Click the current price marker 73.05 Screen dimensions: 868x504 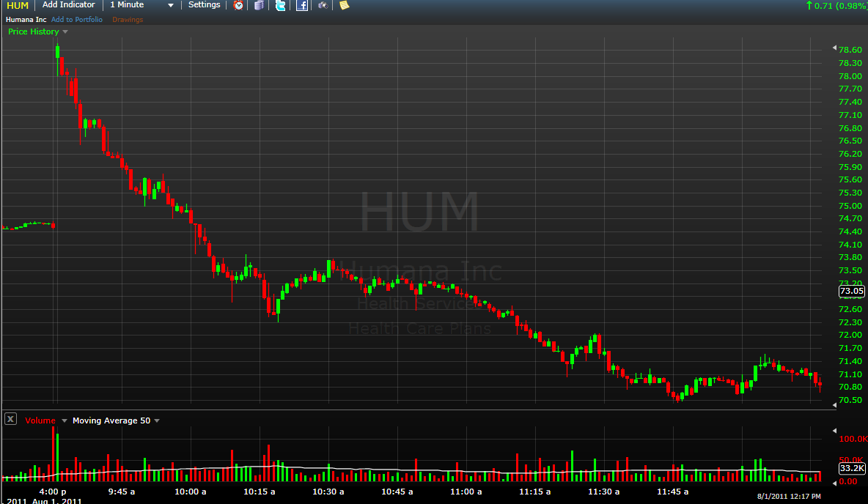[x=851, y=291]
